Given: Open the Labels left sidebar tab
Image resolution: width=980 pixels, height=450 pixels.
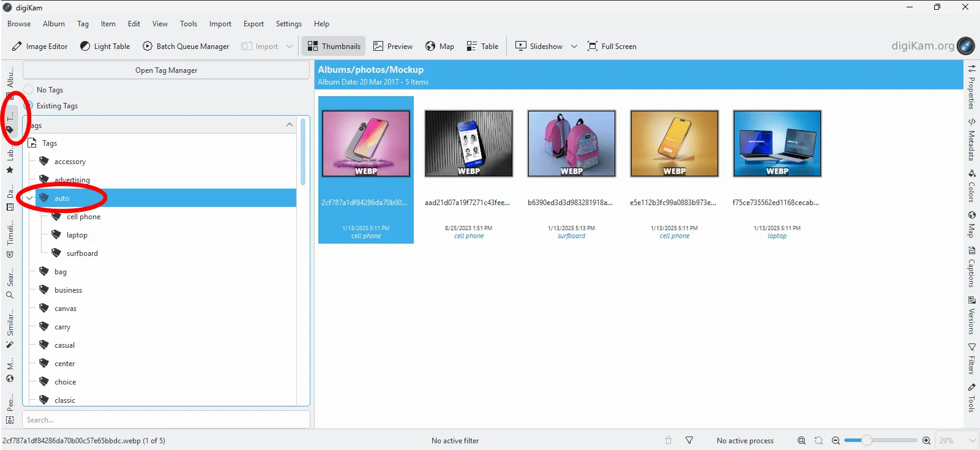Looking at the screenshot, I should pyautogui.click(x=10, y=160).
